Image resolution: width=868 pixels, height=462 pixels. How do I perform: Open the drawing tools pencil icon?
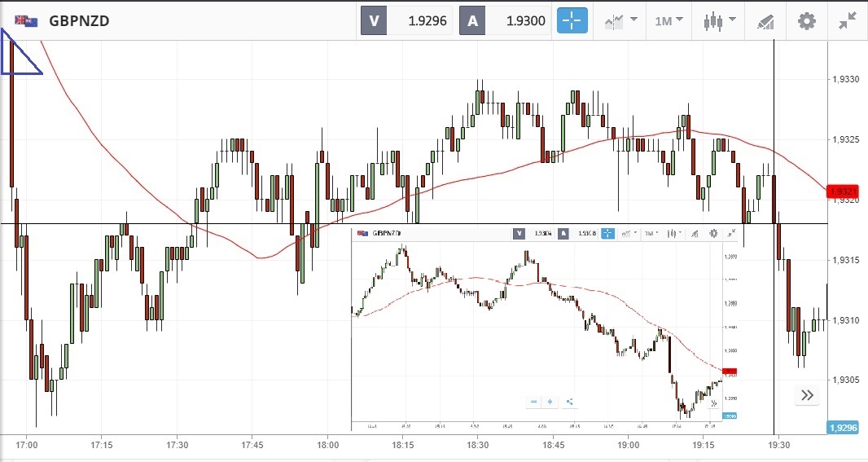(765, 21)
